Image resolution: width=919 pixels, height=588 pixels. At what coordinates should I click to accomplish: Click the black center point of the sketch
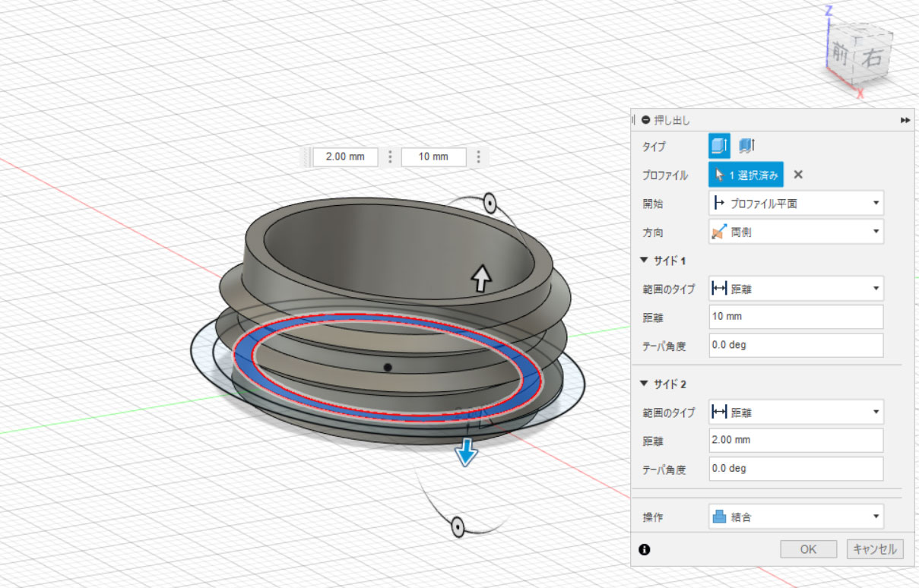388,368
